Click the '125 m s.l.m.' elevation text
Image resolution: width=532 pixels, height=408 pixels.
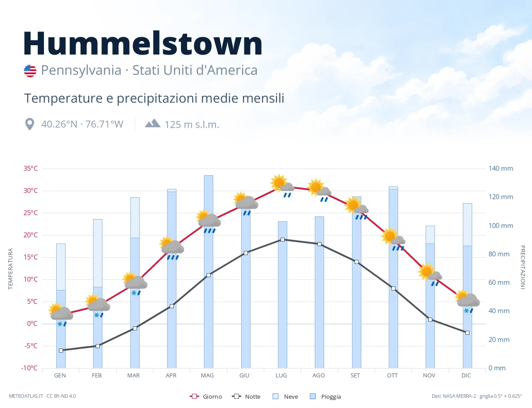click(x=192, y=124)
